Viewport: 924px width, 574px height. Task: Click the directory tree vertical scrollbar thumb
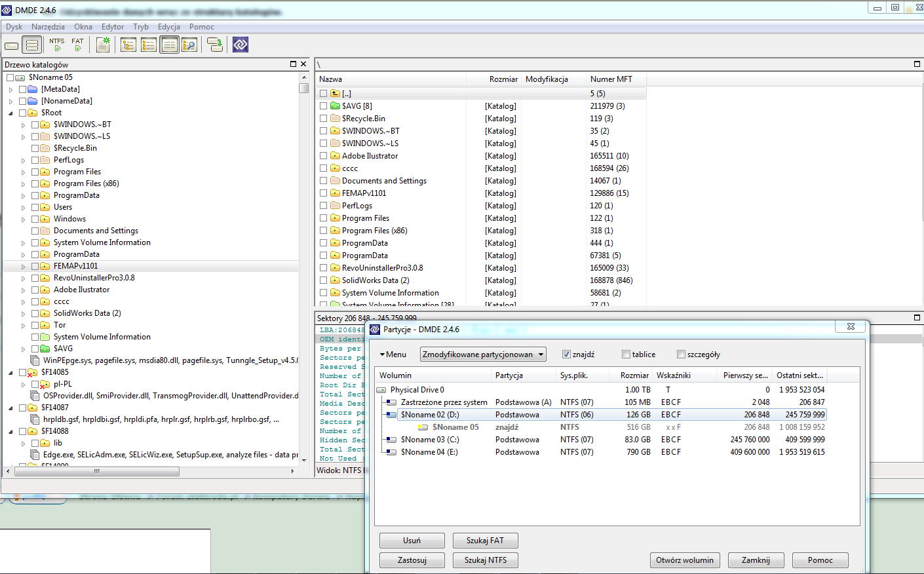pos(303,88)
